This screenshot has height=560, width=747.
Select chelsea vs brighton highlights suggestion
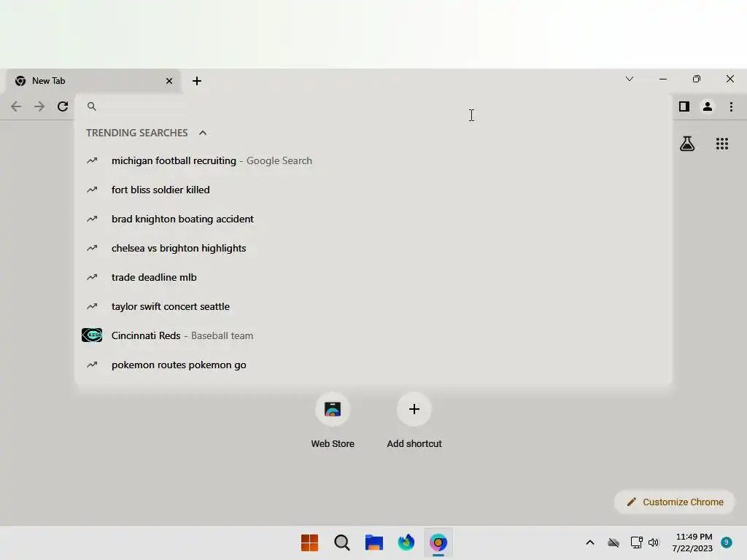373,248
